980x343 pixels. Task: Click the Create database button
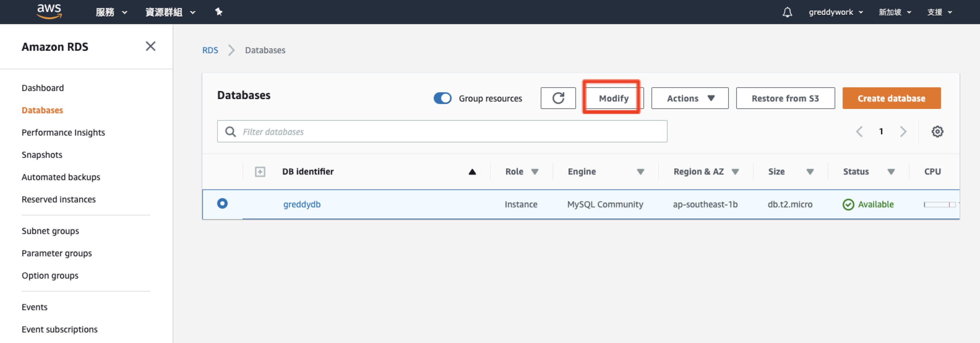coord(891,98)
